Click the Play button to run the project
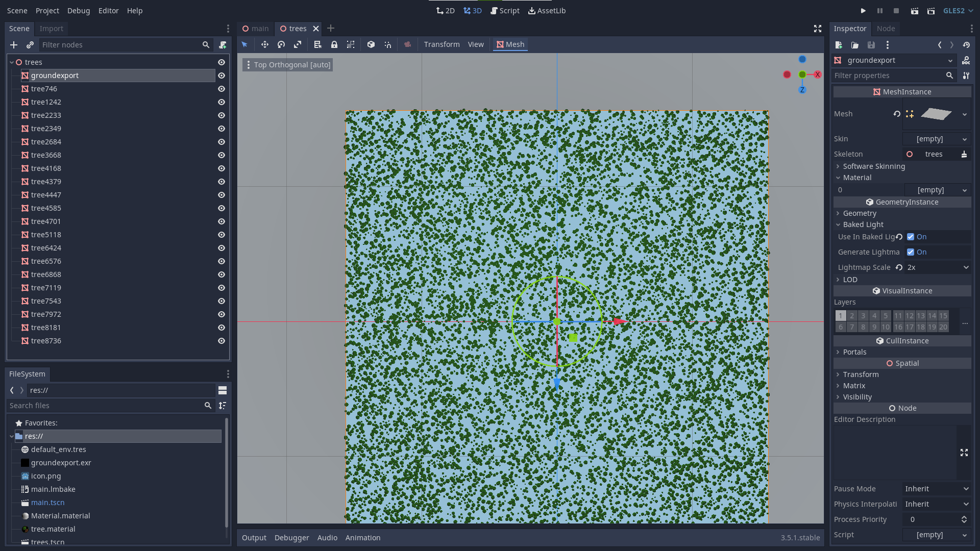The height and width of the screenshot is (551, 980). point(863,10)
